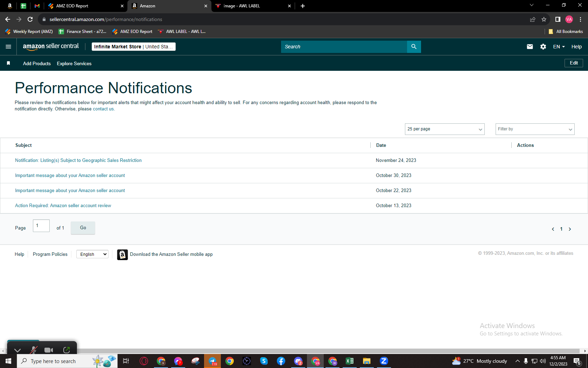Open the Chrome three-dot menu
This screenshot has height=368, width=588.
(581, 19)
